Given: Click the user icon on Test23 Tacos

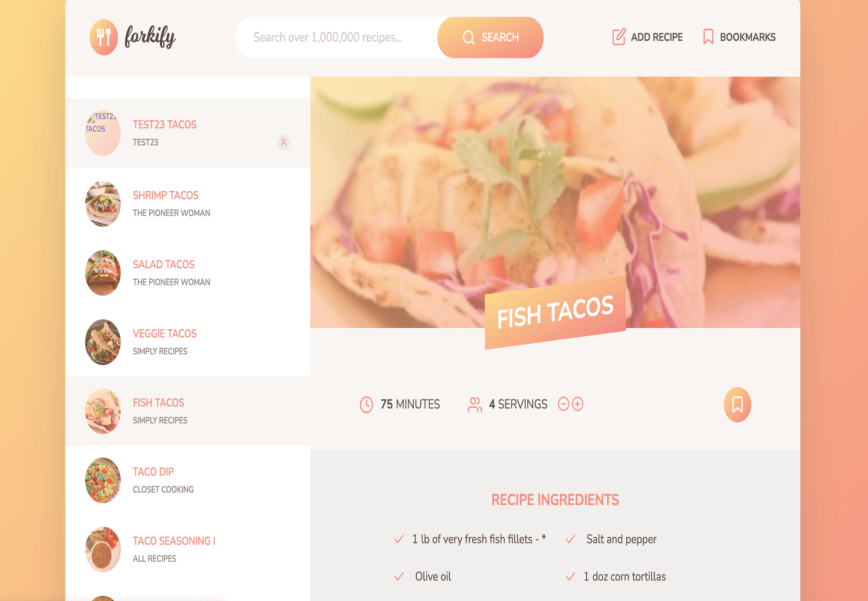Looking at the screenshot, I should [x=283, y=142].
